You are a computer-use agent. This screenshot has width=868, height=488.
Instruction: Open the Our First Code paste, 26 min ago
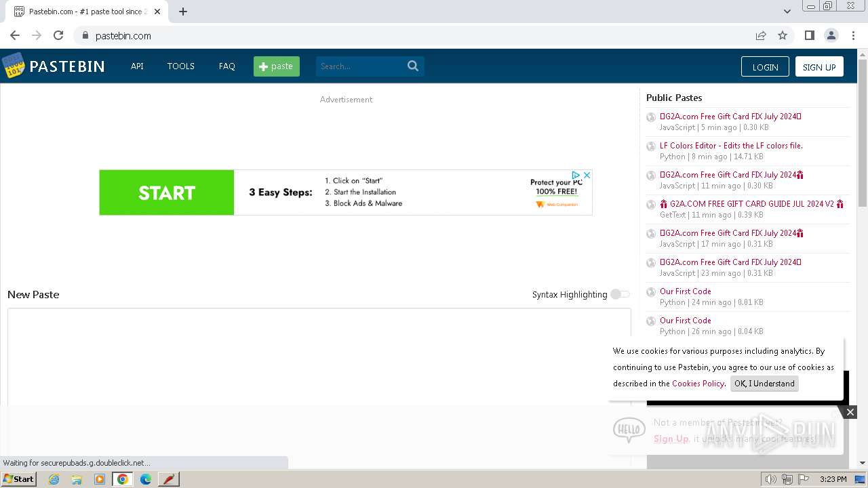686,321
